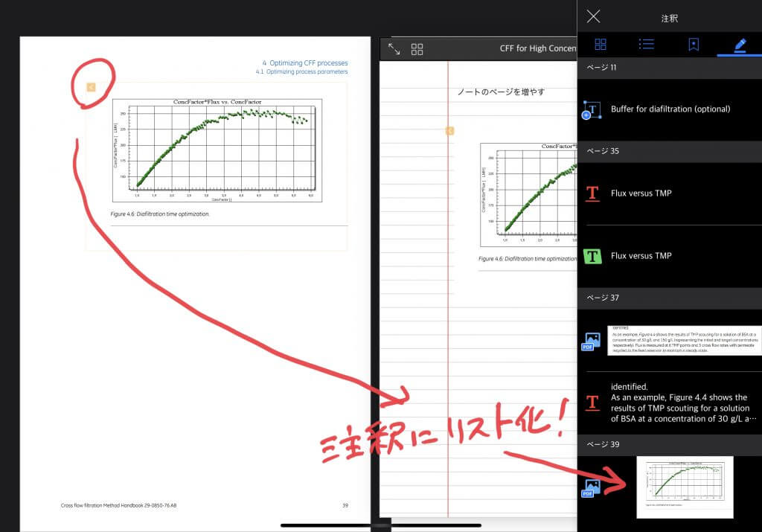
Task: Select the pasted chart image in the notebook
Action: (529, 195)
